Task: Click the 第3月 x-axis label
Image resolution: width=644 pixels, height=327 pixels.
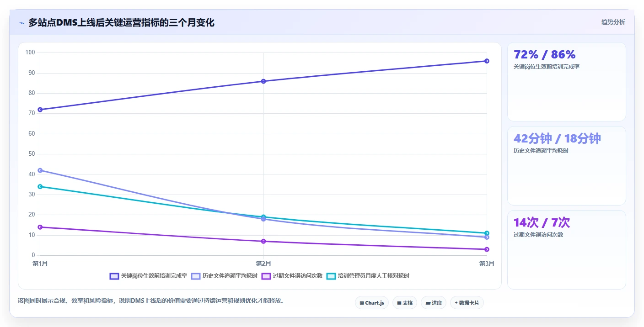Action: 487,264
